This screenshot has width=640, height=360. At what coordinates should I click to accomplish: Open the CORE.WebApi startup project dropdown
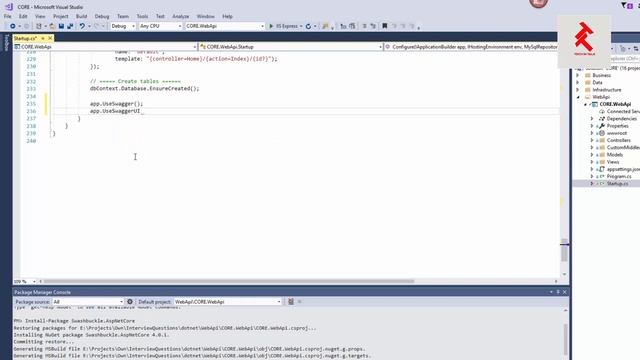pyautogui.click(x=225, y=26)
